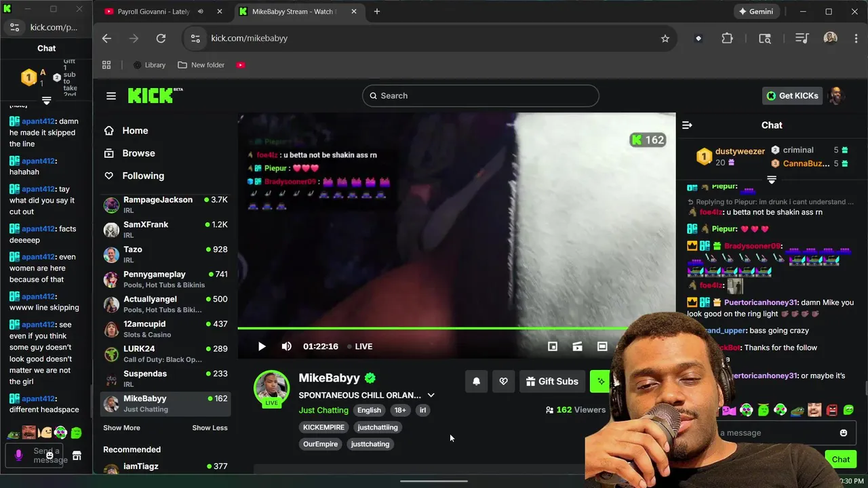
Task: Jump to LIVE on the player
Action: coord(360,346)
